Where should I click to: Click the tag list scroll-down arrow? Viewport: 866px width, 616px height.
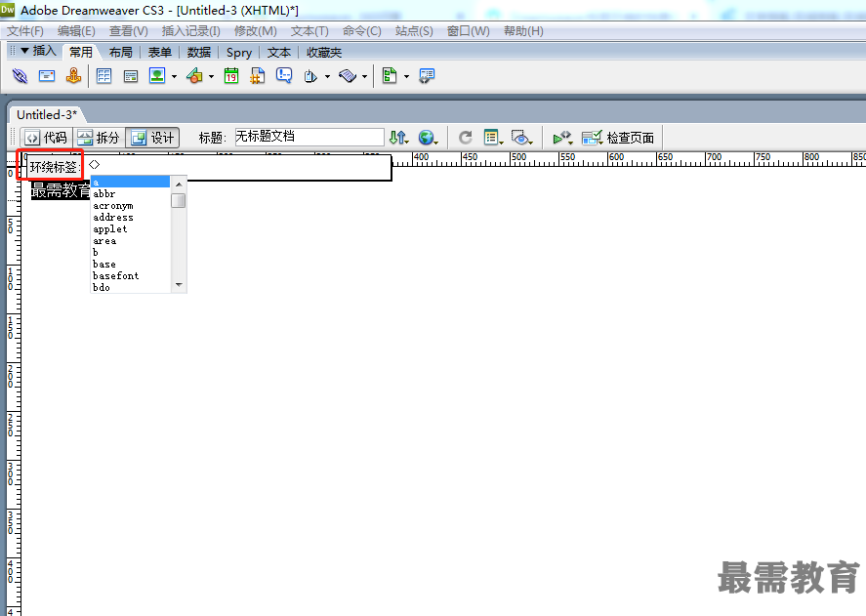click(179, 285)
